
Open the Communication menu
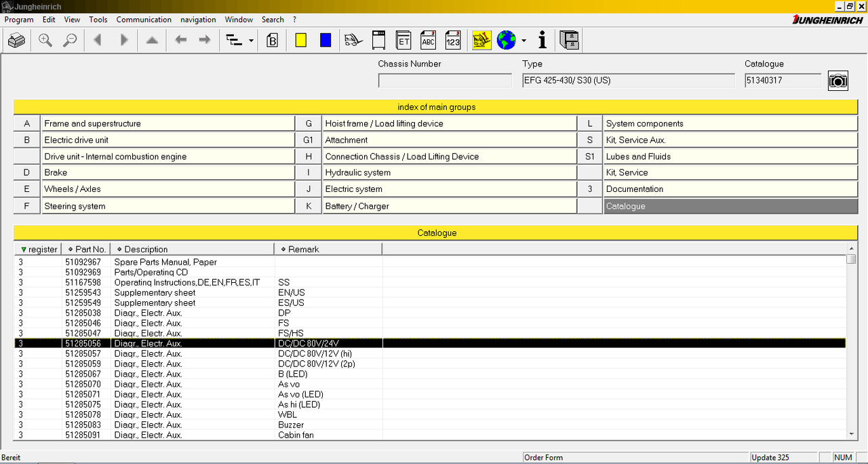[144, 20]
